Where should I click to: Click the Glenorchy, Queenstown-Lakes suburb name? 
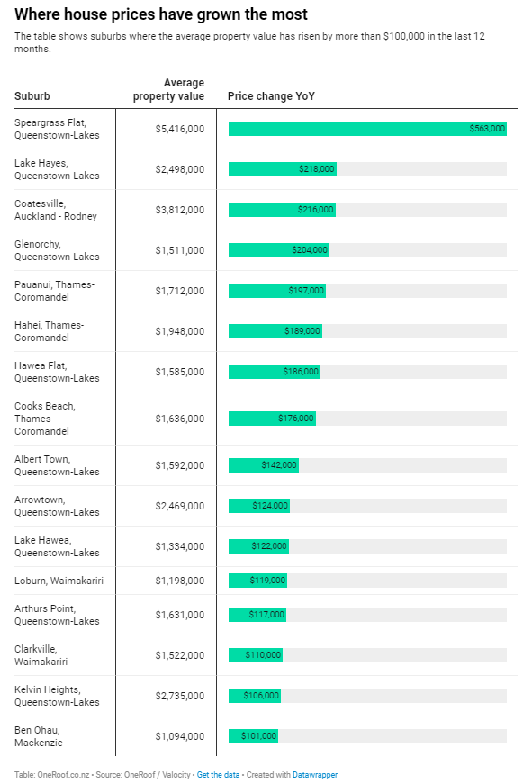[x=57, y=250]
